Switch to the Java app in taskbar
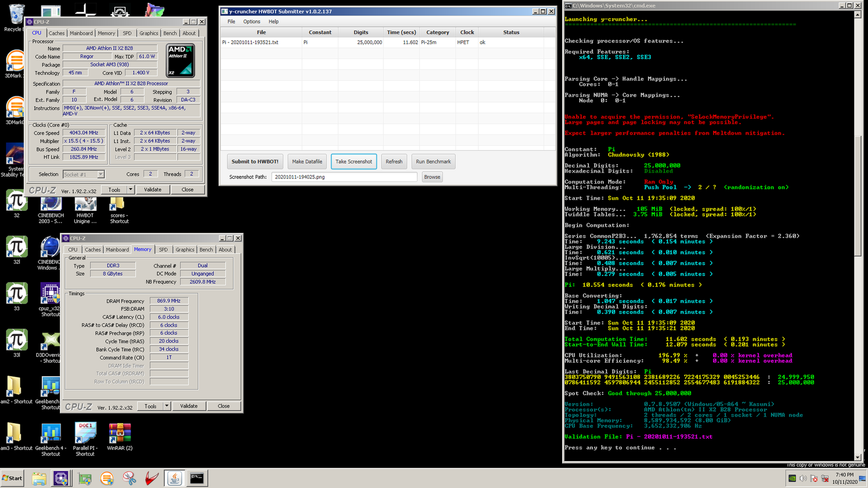 pos(175,479)
